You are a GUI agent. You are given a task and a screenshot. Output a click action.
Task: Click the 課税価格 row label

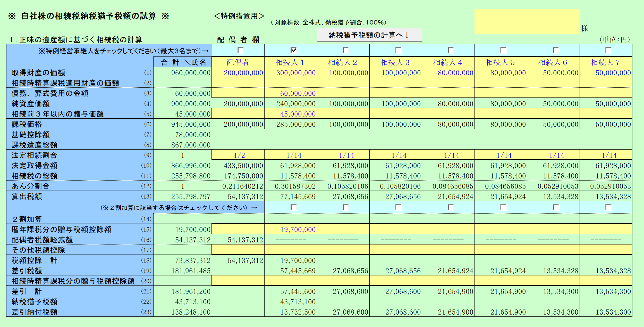click(27, 124)
